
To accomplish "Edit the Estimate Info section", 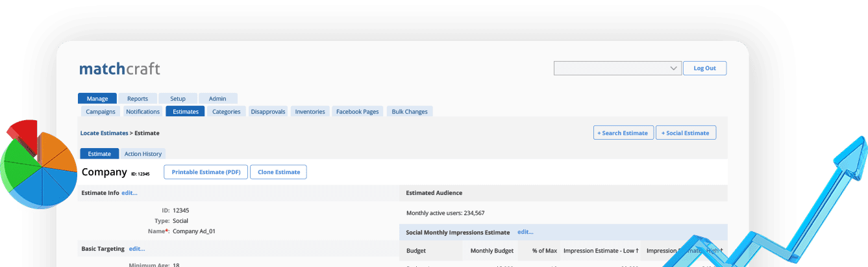I will click(129, 193).
